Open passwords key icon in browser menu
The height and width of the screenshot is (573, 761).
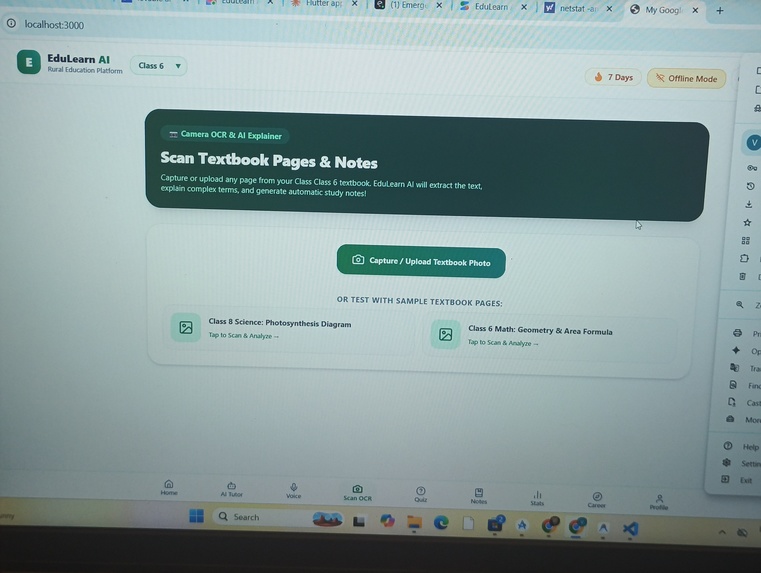(x=752, y=168)
